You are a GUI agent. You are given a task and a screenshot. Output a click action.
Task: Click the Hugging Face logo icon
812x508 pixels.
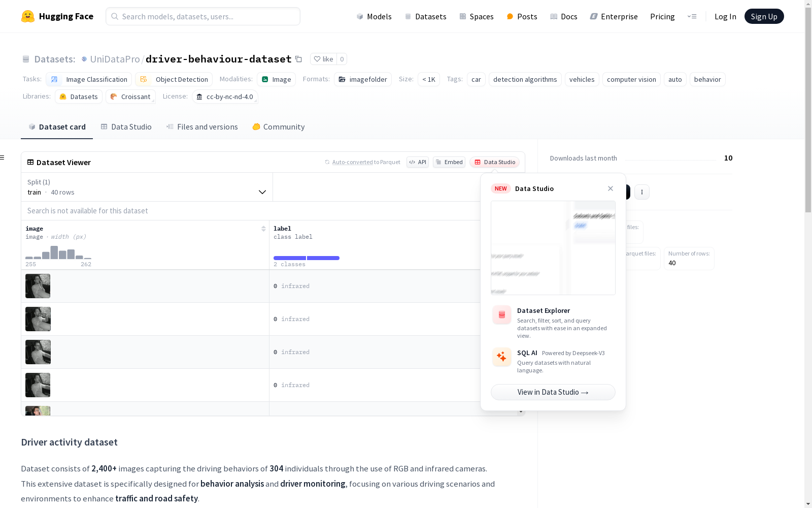coord(28,16)
